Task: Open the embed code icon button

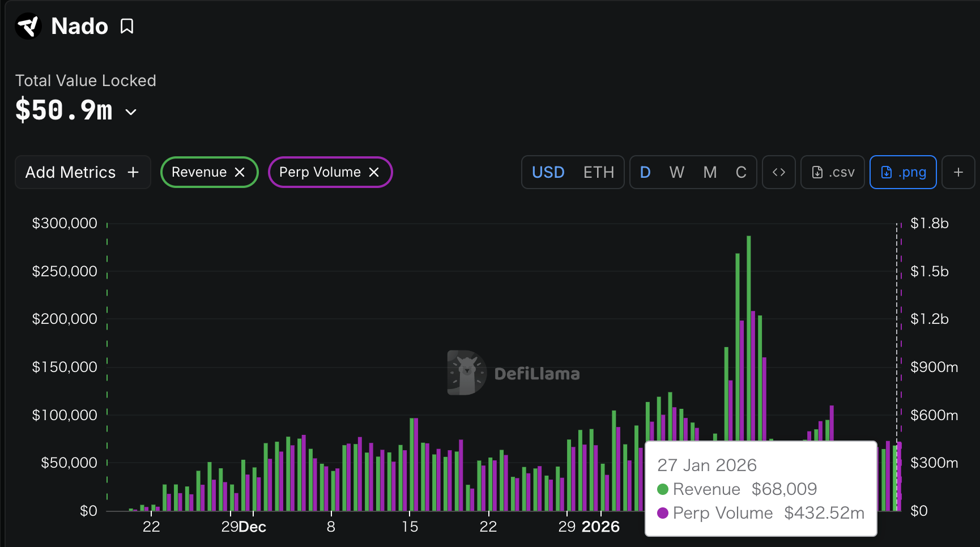Action: coord(779,172)
